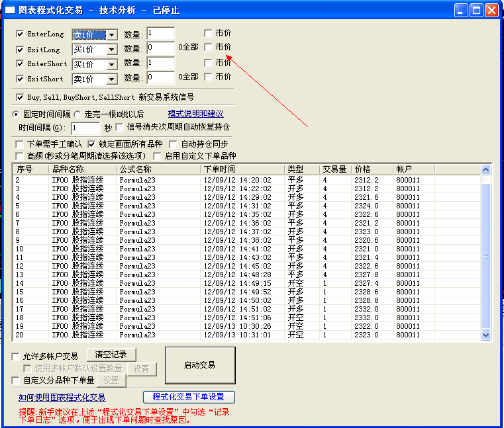Image resolution: width=504 pixels, height=428 pixels.
Task: Enable 市价 checkbox on EnterLong row
Action: click(208, 33)
